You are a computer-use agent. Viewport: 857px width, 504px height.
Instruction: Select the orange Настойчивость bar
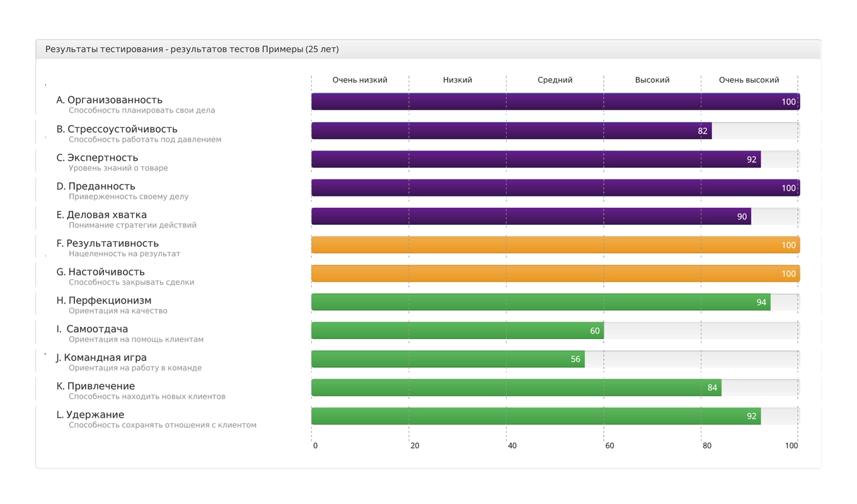pyautogui.click(x=555, y=273)
